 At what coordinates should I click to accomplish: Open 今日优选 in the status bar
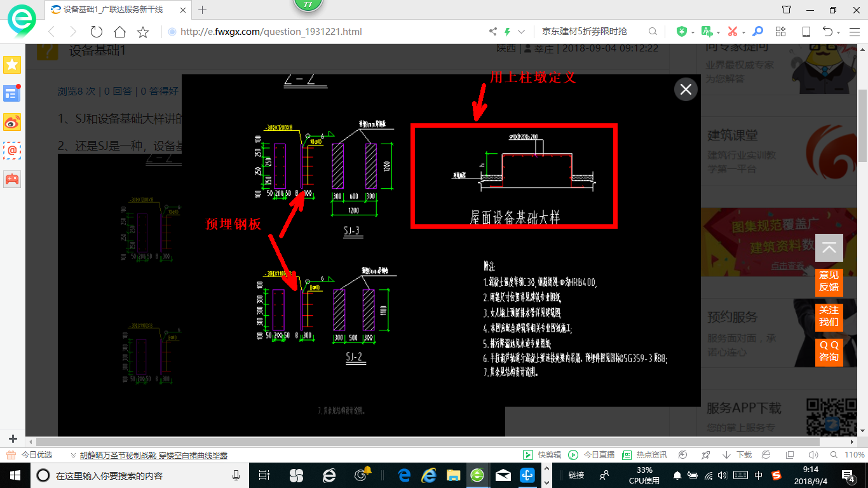(29, 455)
